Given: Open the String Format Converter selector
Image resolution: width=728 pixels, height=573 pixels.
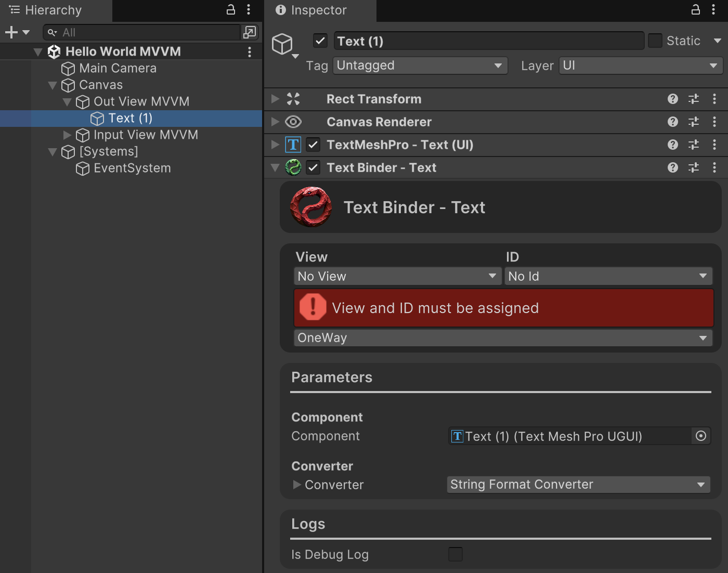Looking at the screenshot, I should click(x=578, y=484).
